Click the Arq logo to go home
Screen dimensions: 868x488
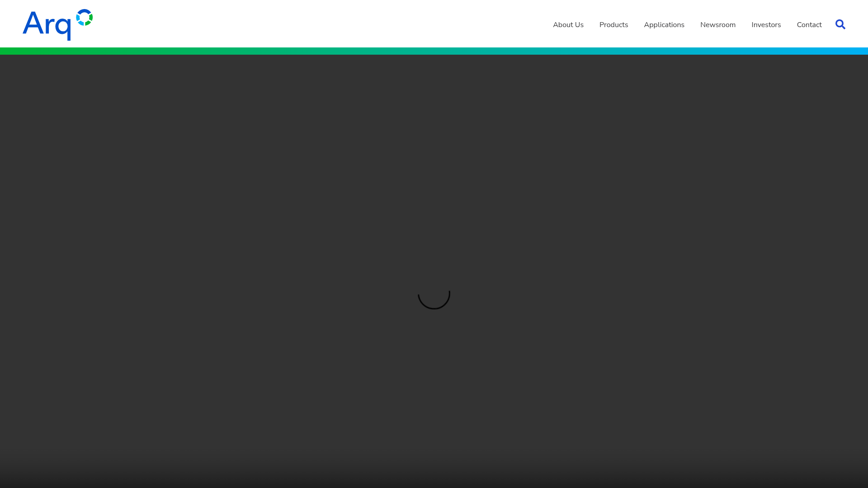click(57, 24)
